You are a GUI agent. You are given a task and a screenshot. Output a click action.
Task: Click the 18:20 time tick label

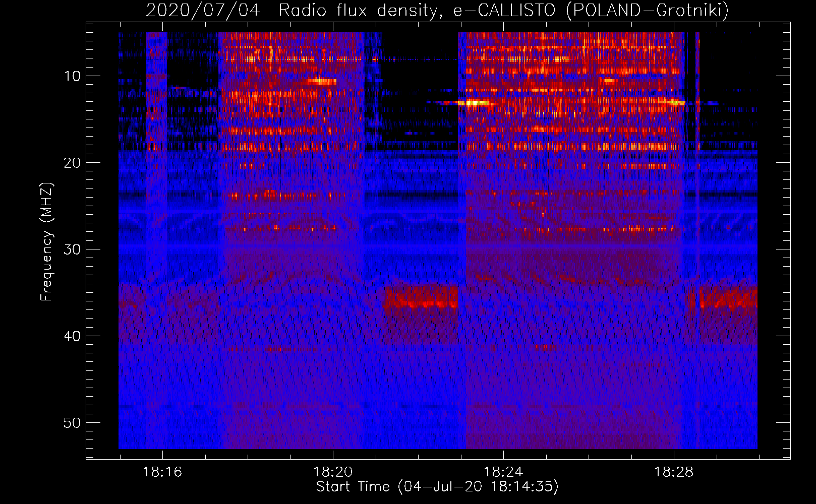point(333,472)
